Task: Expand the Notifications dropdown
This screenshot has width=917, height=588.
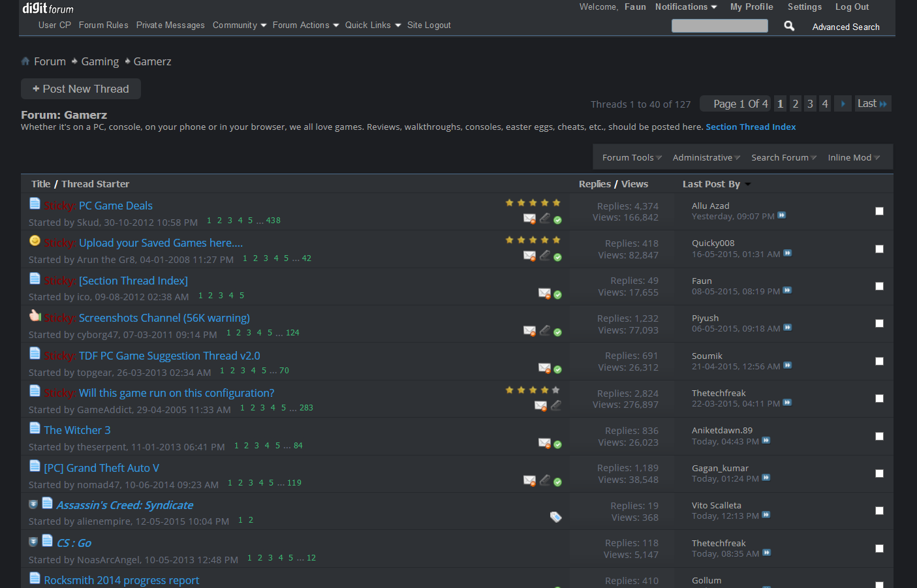Action: click(x=686, y=7)
